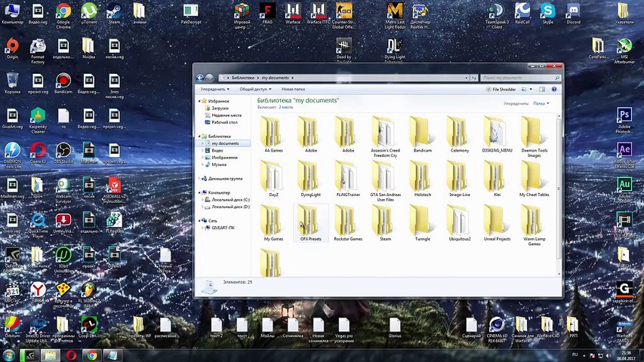
Task: Select Локальный диск (C:) in sidebar
Action: tap(230, 199)
